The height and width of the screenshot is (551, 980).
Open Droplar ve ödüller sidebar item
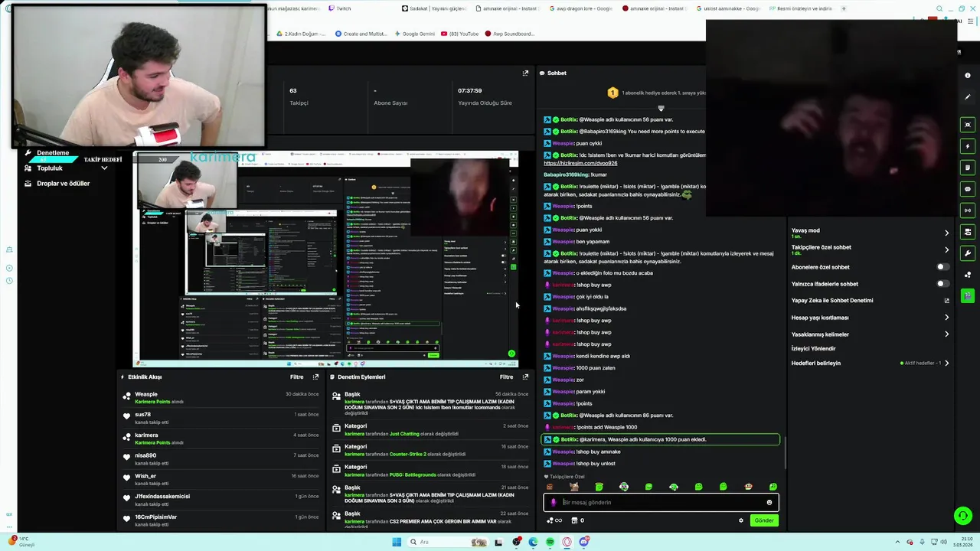[57, 184]
